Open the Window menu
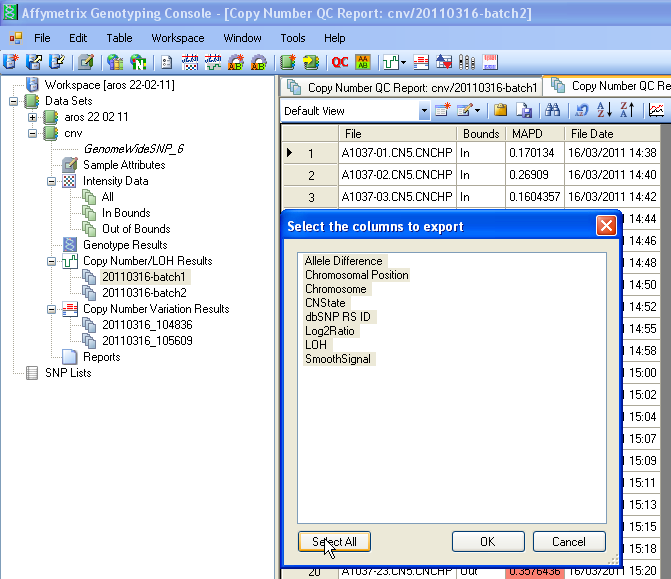Screen dimensions: 671x579 pos(242,38)
